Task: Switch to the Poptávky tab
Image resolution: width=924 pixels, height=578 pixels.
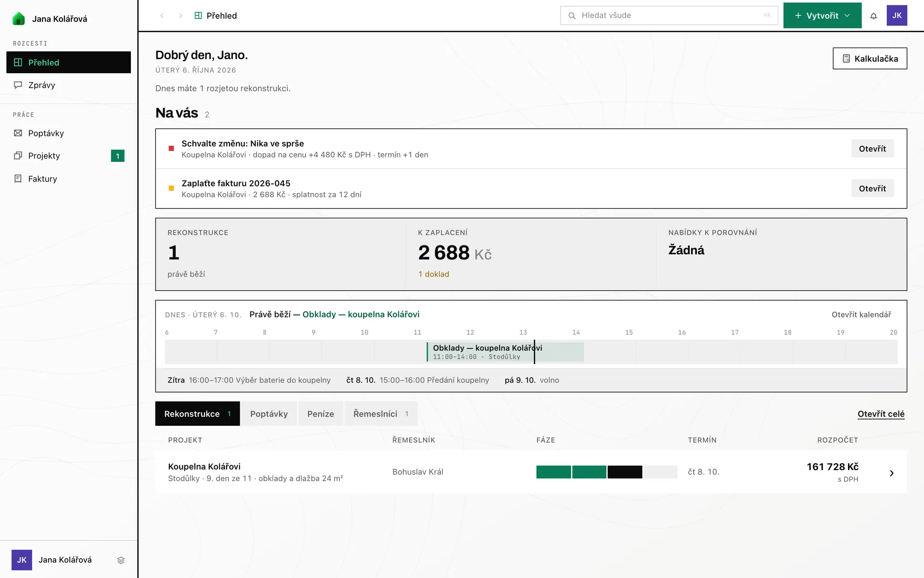Action: [x=269, y=414]
